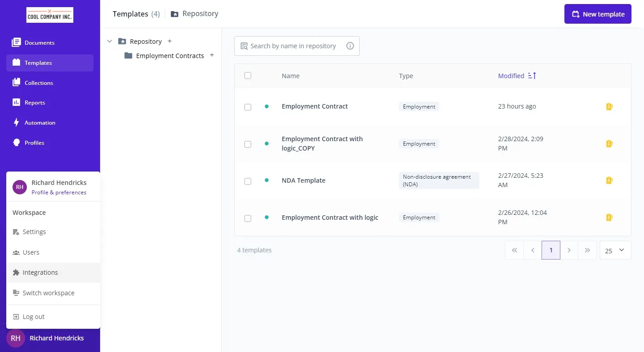Screen dimensions: 644x352
Task: Click the yellow note icon for NDA Template
Action: pos(609,180)
